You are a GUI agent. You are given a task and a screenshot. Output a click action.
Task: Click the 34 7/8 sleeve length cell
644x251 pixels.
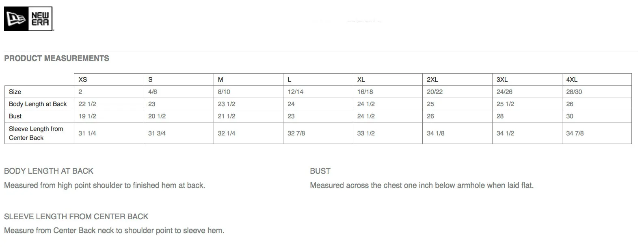coord(596,133)
